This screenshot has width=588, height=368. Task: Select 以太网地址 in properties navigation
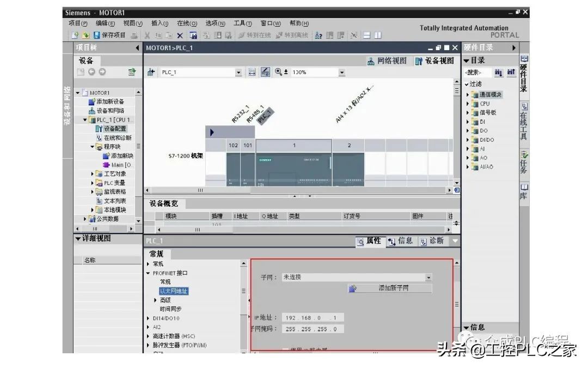tap(174, 291)
